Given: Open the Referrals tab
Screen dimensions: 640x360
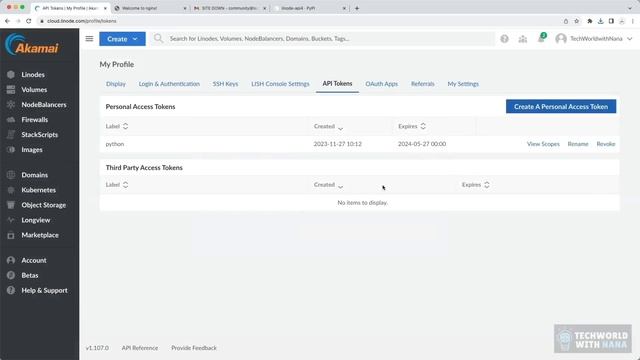Looking at the screenshot, I should point(422,84).
